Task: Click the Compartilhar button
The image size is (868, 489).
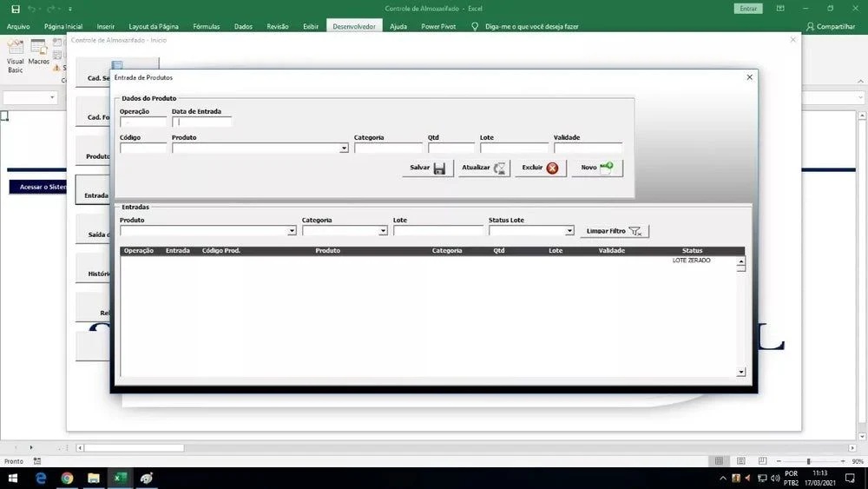Action: click(833, 27)
